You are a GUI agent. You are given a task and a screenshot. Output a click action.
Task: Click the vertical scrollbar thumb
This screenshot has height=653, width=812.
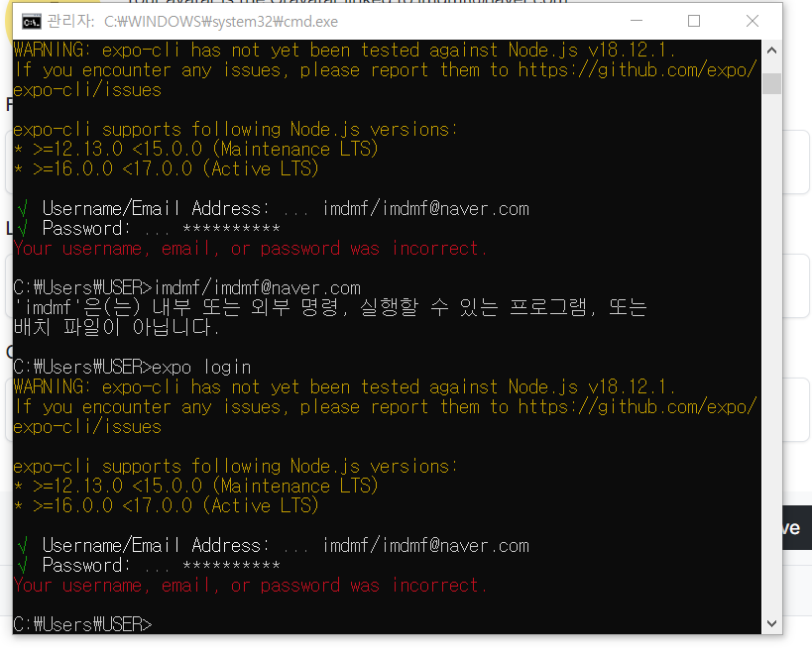click(x=771, y=83)
